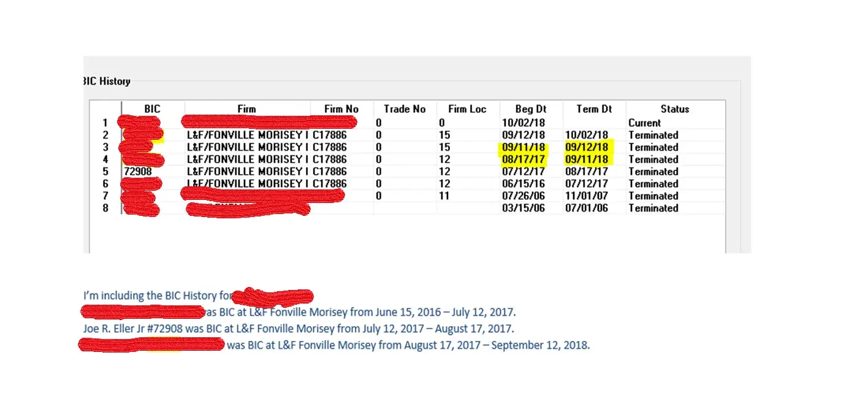Select the Status column header
The width and height of the screenshot is (868, 412).
tap(675, 109)
